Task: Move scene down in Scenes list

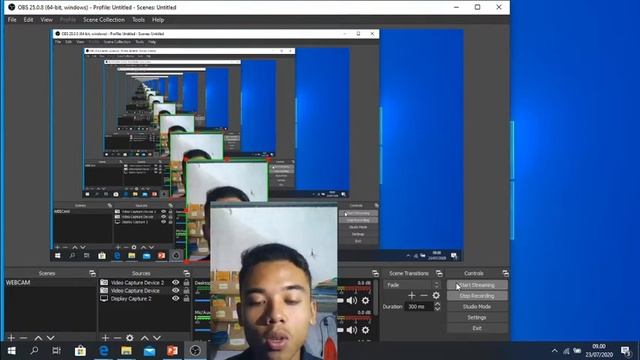Action: (x=50, y=338)
